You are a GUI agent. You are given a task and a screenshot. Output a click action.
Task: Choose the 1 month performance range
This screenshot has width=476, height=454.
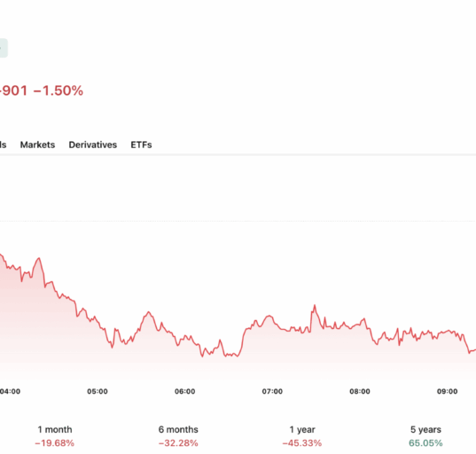pyautogui.click(x=55, y=429)
